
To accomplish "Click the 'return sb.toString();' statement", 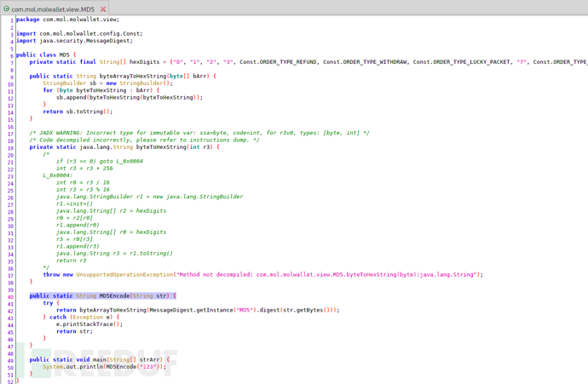I will click(78, 112).
